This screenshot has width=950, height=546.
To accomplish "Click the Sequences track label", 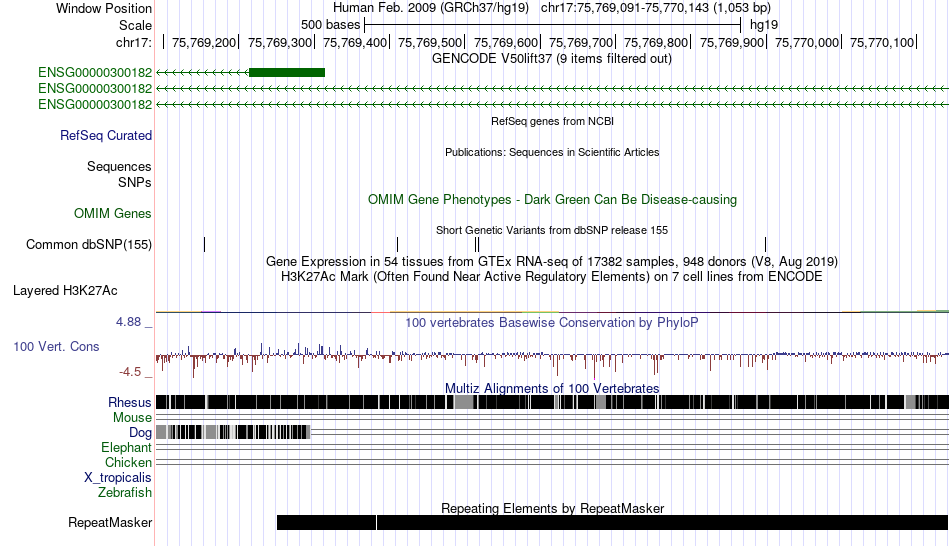I will (x=119, y=167).
